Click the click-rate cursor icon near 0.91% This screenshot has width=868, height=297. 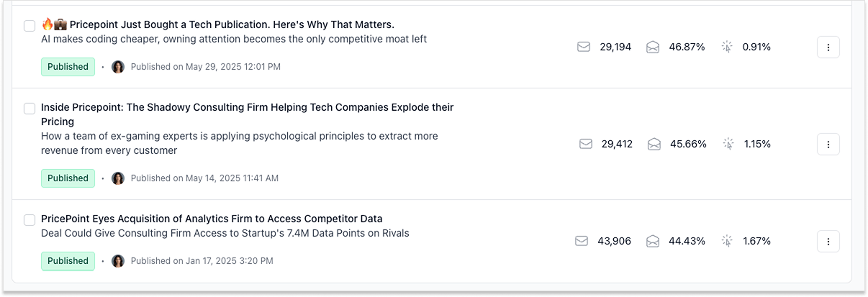coord(727,47)
